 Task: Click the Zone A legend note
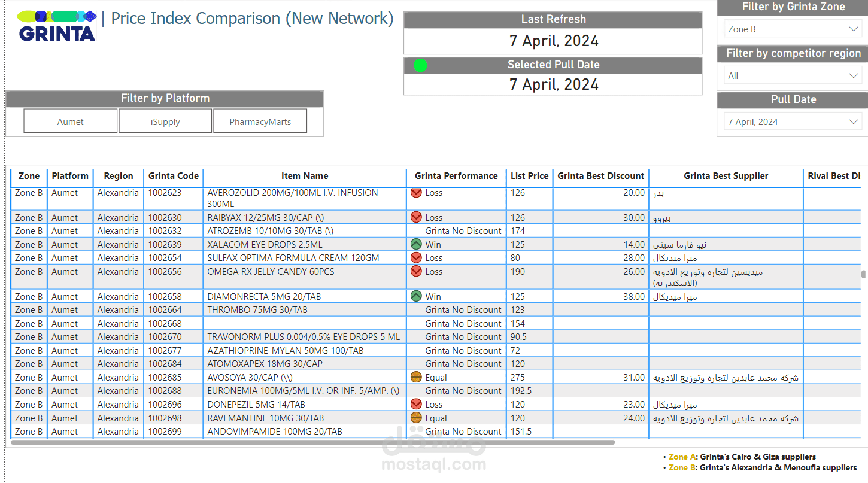(742, 457)
